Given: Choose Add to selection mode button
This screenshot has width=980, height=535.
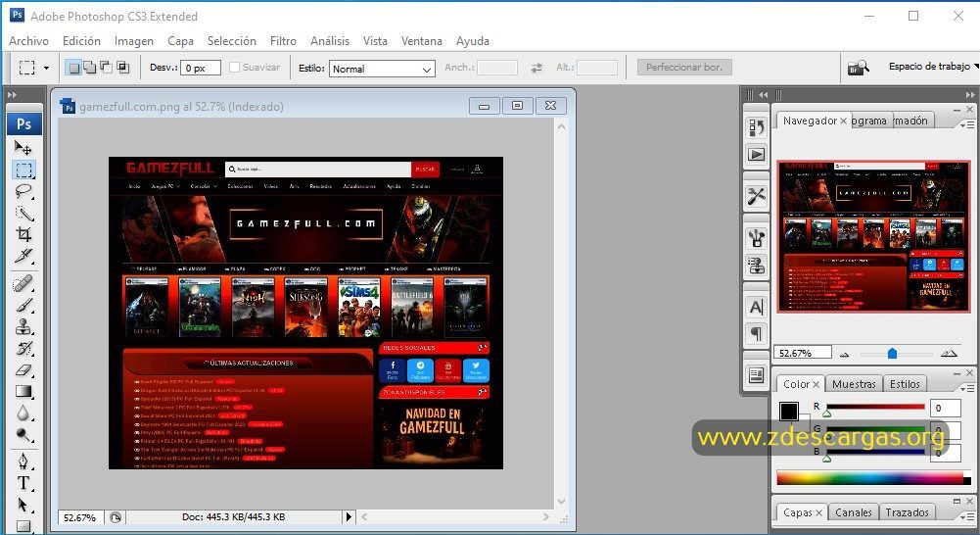Looking at the screenshot, I should pyautogui.click(x=90, y=67).
